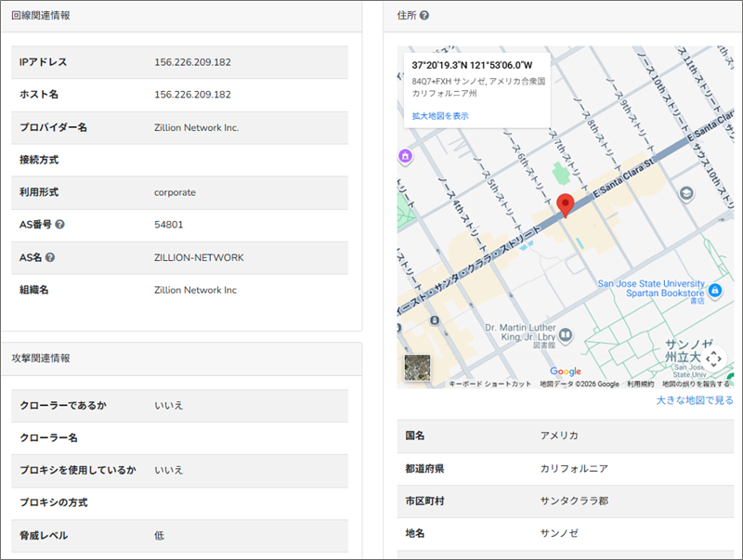Open 拡大地図を表示 link
This screenshot has width=743, height=560.
click(440, 116)
